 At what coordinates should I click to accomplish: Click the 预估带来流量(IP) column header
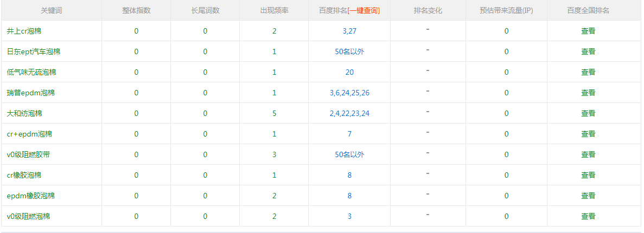[x=506, y=11]
